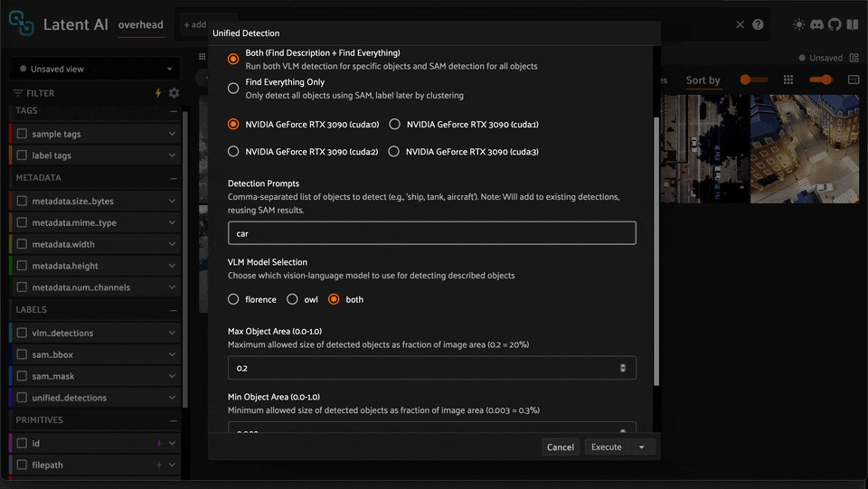Check the filepath checkbox

pyautogui.click(x=22, y=465)
